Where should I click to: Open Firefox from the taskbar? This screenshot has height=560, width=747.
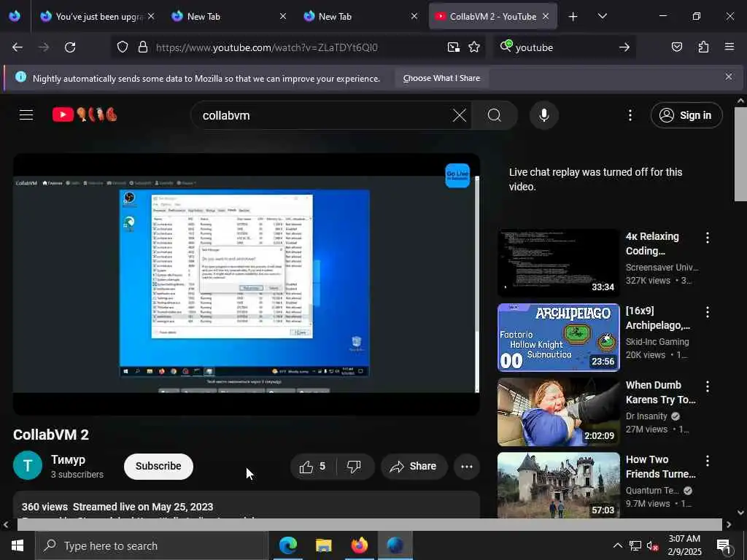359,545
